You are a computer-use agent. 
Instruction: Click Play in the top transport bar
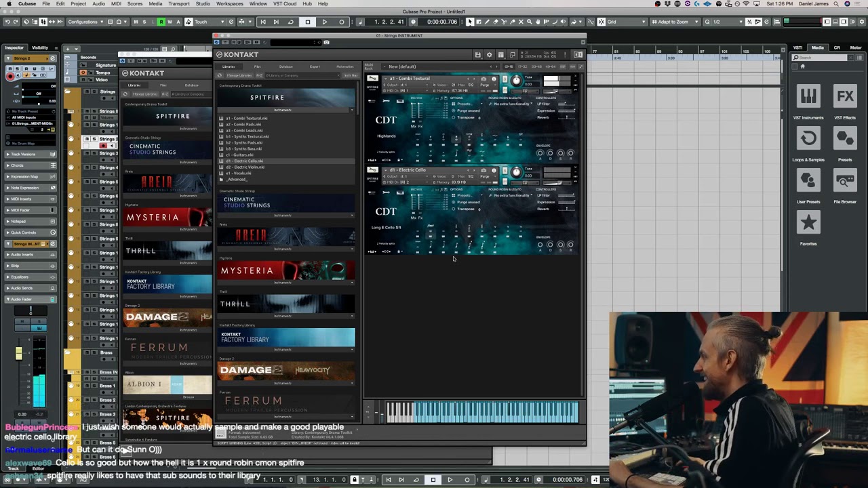pos(324,22)
